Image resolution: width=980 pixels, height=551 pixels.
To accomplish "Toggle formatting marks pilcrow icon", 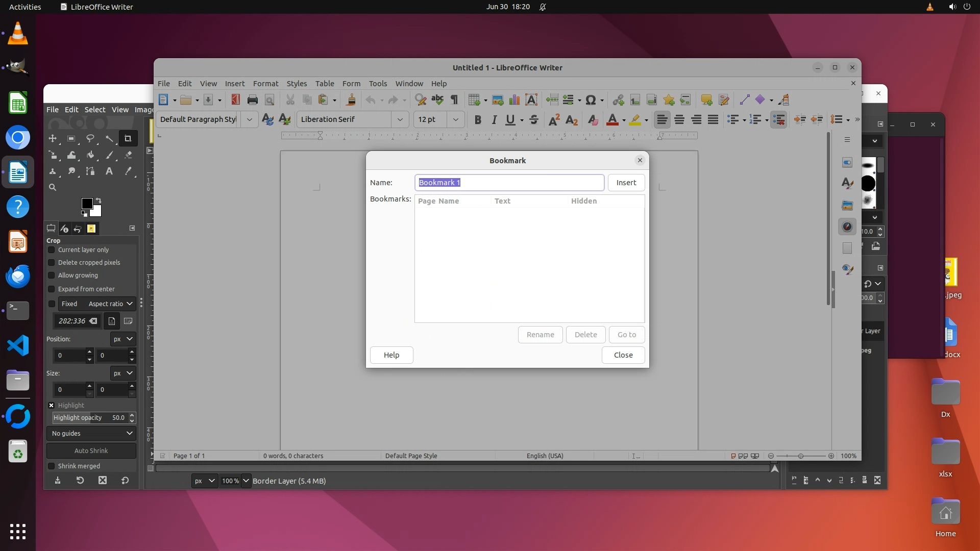I will pyautogui.click(x=454, y=100).
